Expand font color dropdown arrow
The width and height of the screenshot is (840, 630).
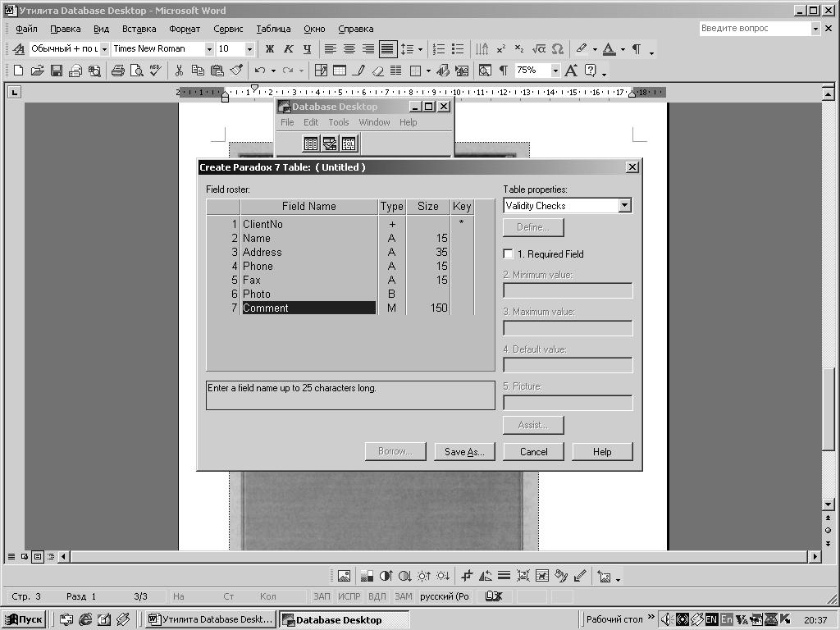click(623, 48)
